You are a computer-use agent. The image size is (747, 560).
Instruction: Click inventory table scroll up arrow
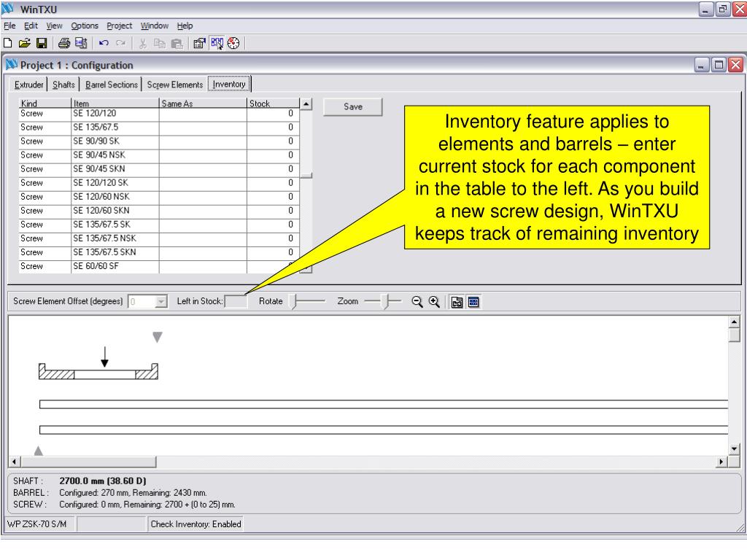pos(306,104)
